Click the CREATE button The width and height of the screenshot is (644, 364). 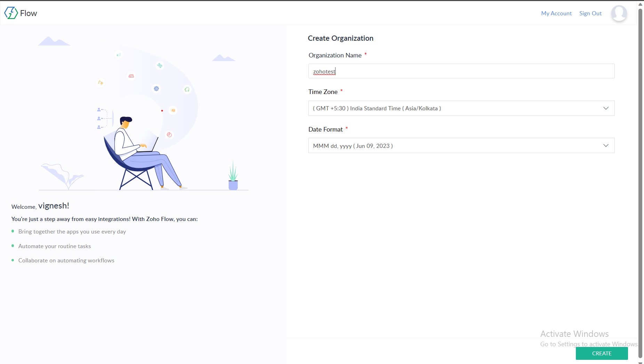point(602,353)
